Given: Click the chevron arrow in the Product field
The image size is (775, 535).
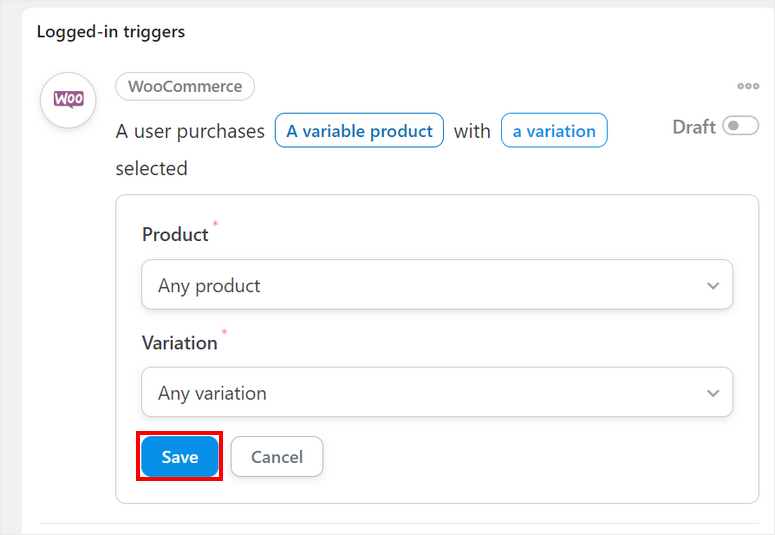Looking at the screenshot, I should click(x=713, y=286).
